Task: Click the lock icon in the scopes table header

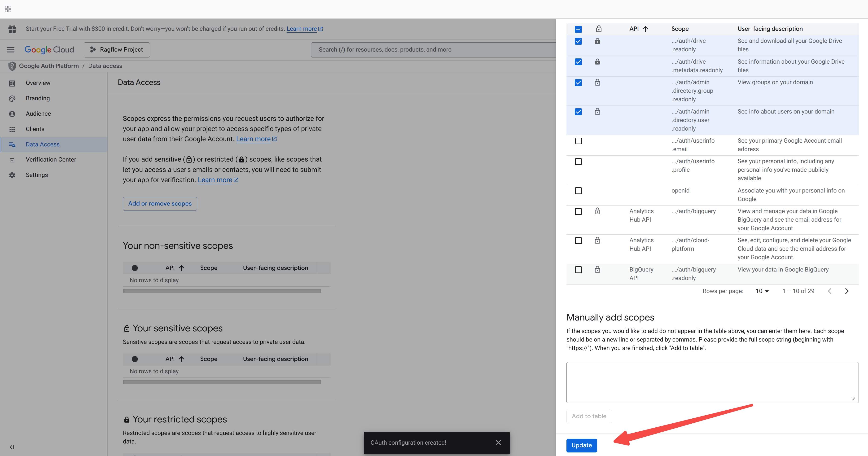Action: [x=598, y=29]
